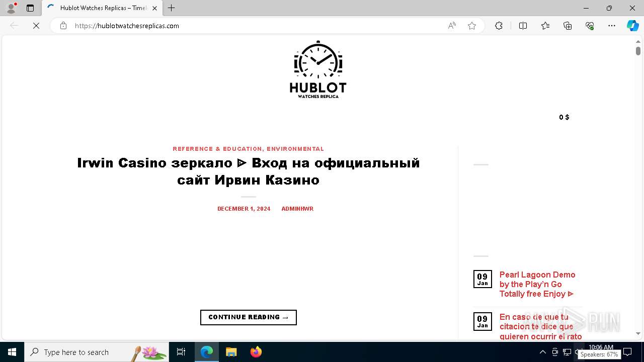
Task: Open the En caso de que tu citacion post
Action: click(540, 326)
